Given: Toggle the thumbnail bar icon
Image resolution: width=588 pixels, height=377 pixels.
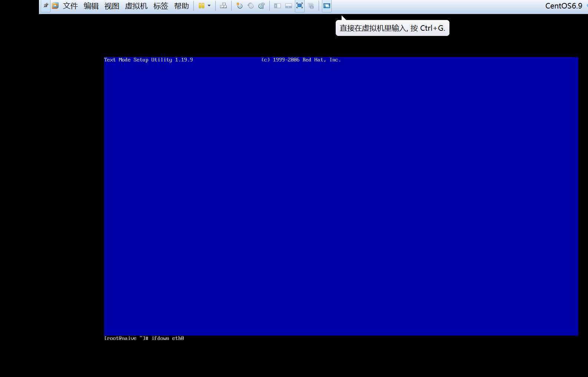Looking at the screenshot, I should click(x=289, y=6).
